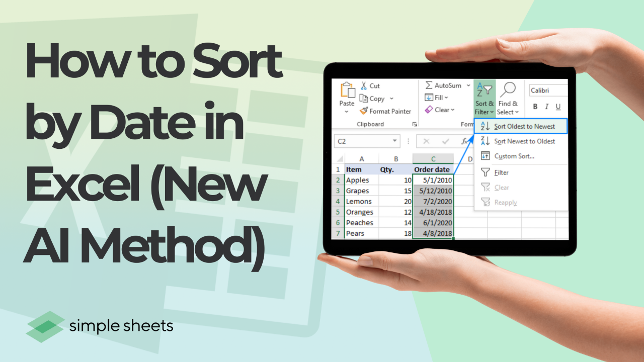Select the "Apples" cell

pyautogui.click(x=362, y=180)
